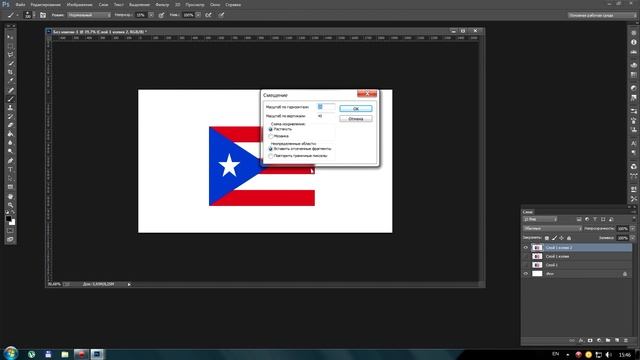Image resolution: width=640 pixels, height=360 pixels.
Task: Click Photoshop icon in the taskbar
Action: click(97, 354)
